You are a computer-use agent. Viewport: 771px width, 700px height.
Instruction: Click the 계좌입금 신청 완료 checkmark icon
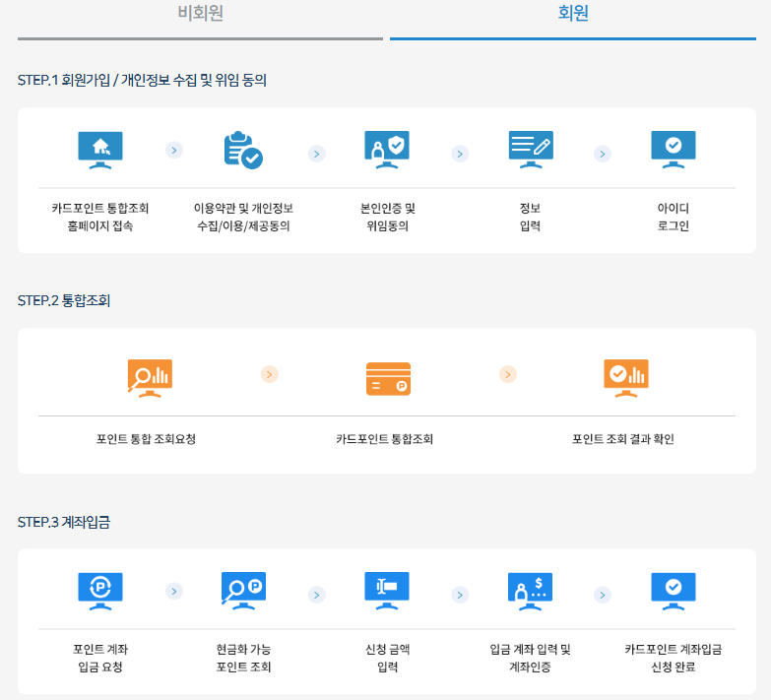(x=674, y=592)
